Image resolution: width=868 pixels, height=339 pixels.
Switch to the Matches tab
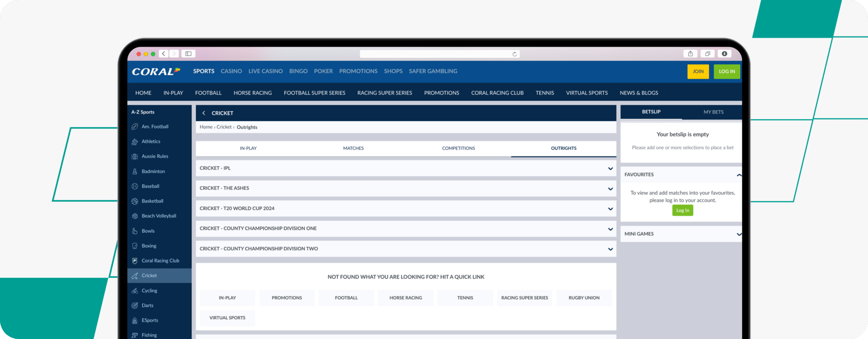(353, 148)
